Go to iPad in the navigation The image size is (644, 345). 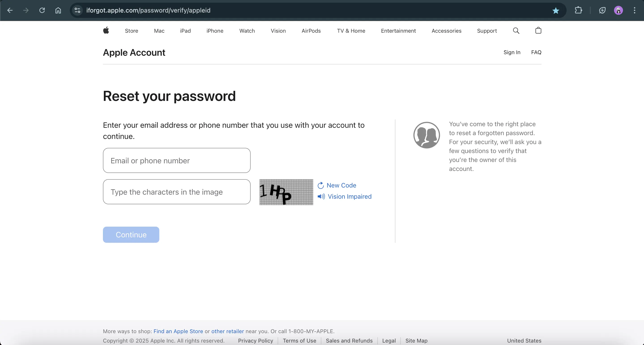pos(185,31)
